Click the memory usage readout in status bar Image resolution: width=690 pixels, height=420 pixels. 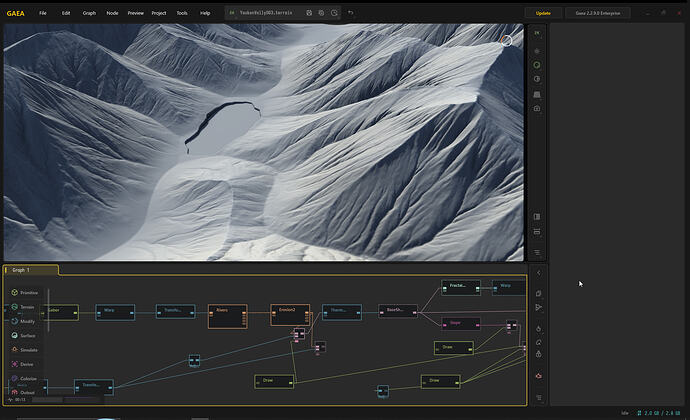click(x=658, y=413)
